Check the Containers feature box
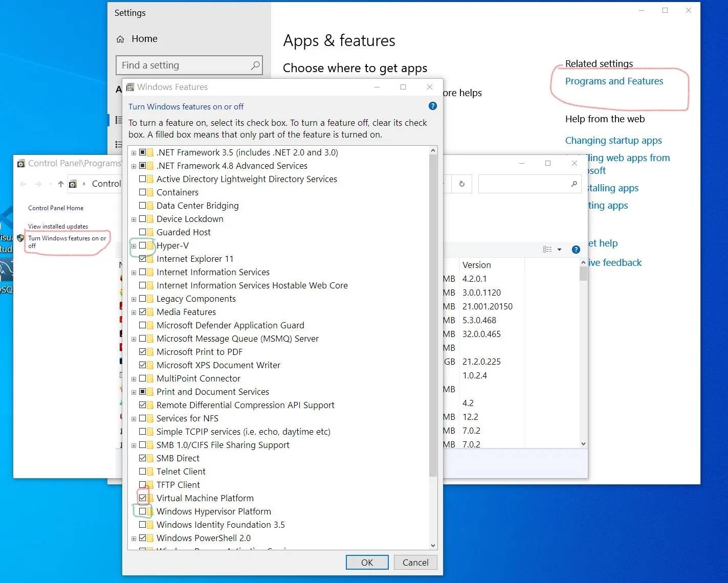The width and height of the screenshot is (728, 583). click(143, 192)
